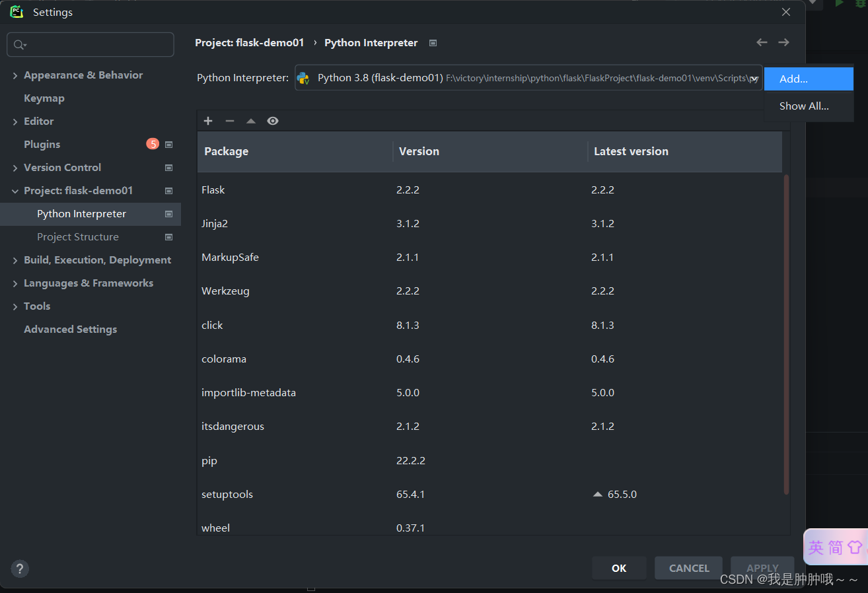The height and width of the screenshot is (593, 868).
Task: Click the upgrade arrow beside setuptools 65.5.0
Action: coord(598,494)
